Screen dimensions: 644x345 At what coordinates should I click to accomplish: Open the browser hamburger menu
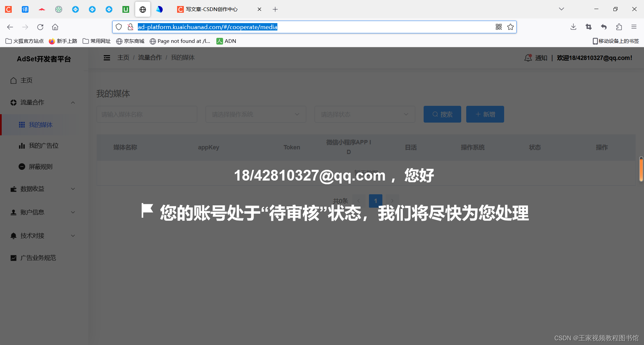634,27
